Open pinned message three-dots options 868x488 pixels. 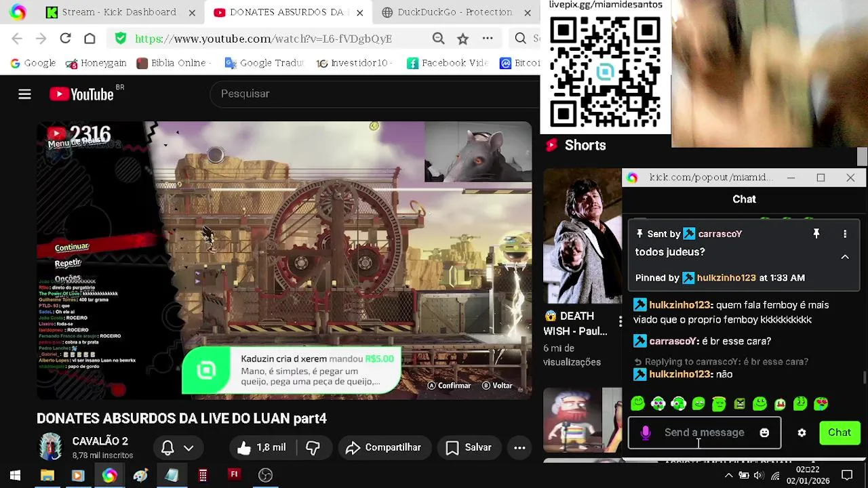tap(845, 234)
